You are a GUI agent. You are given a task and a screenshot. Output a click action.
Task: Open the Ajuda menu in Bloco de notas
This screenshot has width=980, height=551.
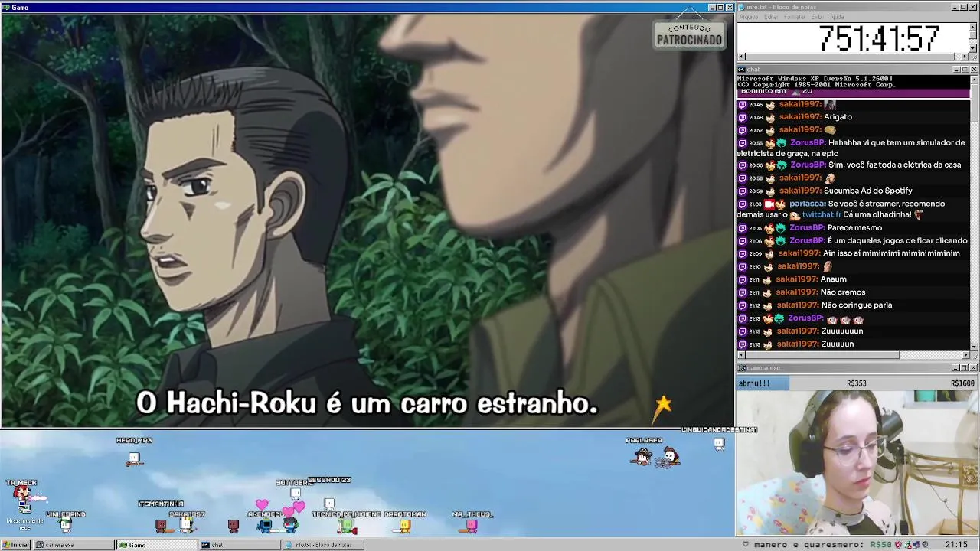point(837,17)
